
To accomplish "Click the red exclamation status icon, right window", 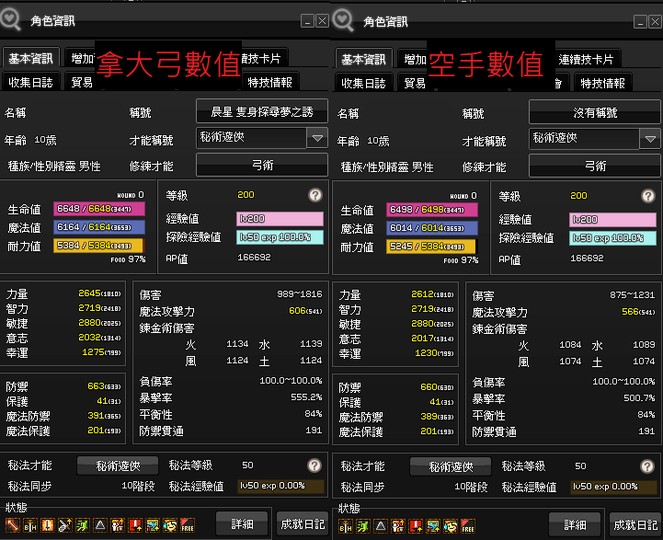I will point(416,526).
